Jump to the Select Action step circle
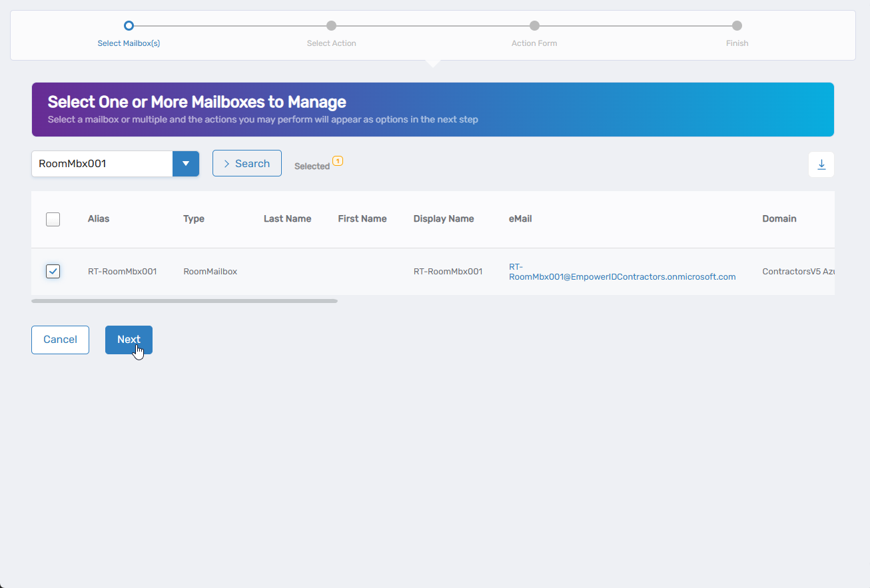The image size is (870, 588). pyautogui.click(x=331, y=26)
